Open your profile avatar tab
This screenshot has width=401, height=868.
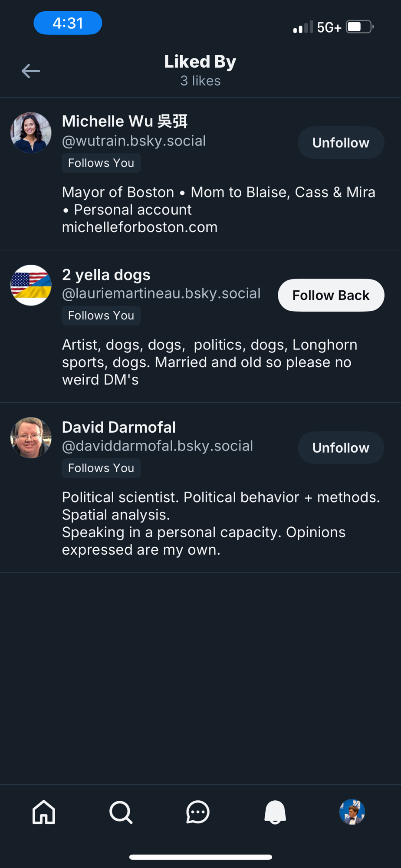click(x=352, y=812)
